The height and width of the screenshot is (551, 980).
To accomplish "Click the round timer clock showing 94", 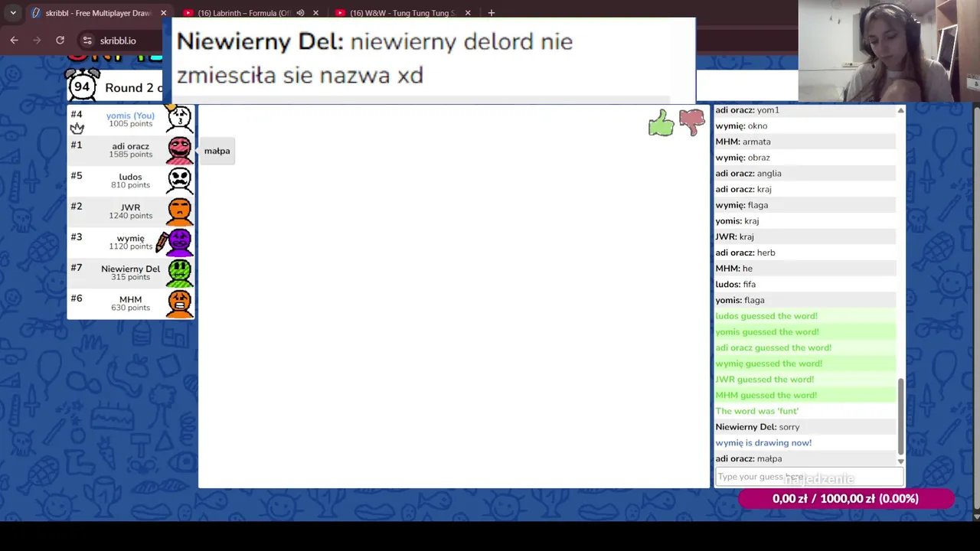I will pyautogui.click(x=82, y=85).
